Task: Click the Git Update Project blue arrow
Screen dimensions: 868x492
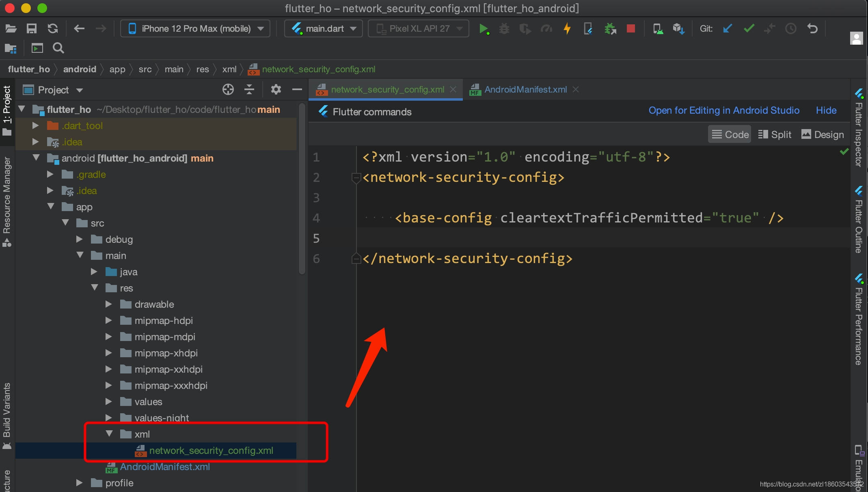Action: 728,28
